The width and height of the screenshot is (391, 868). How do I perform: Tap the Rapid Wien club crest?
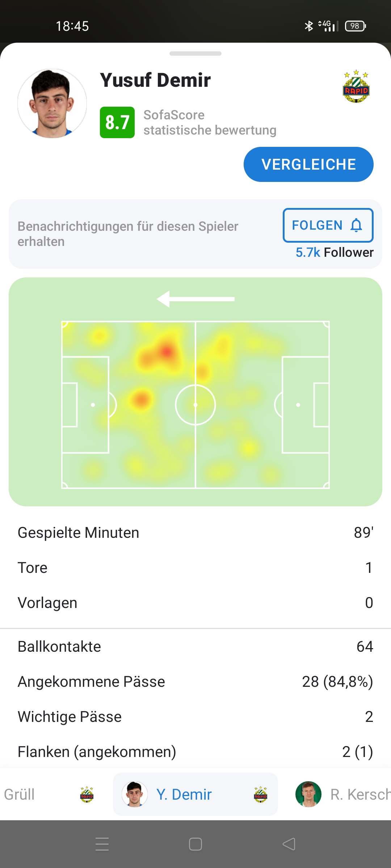[x=356, y=87]
